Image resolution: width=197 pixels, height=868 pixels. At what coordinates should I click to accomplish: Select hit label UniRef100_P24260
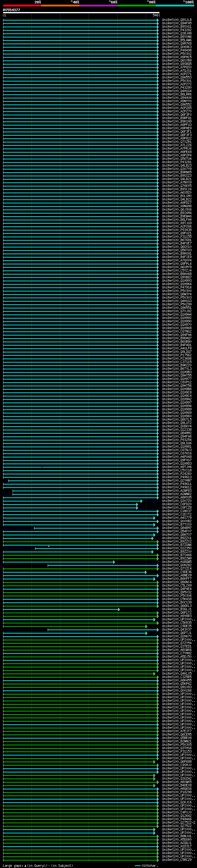tap(177, 474)
